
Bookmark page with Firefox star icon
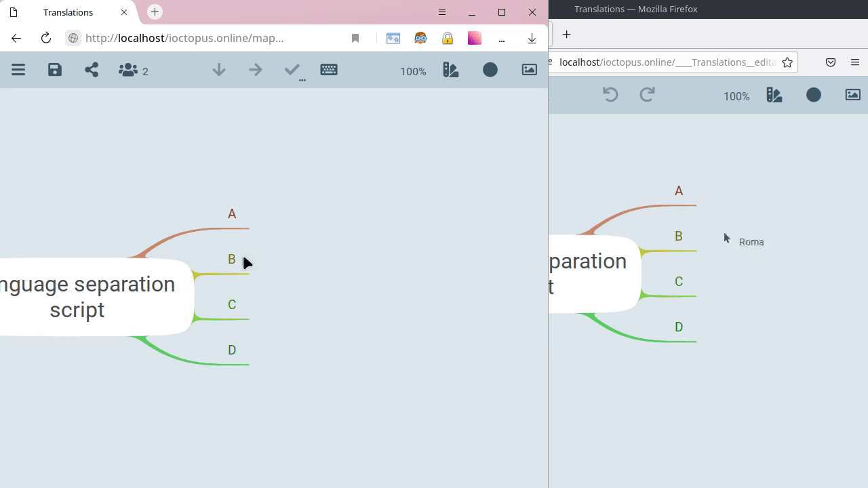tap(787, 62)
